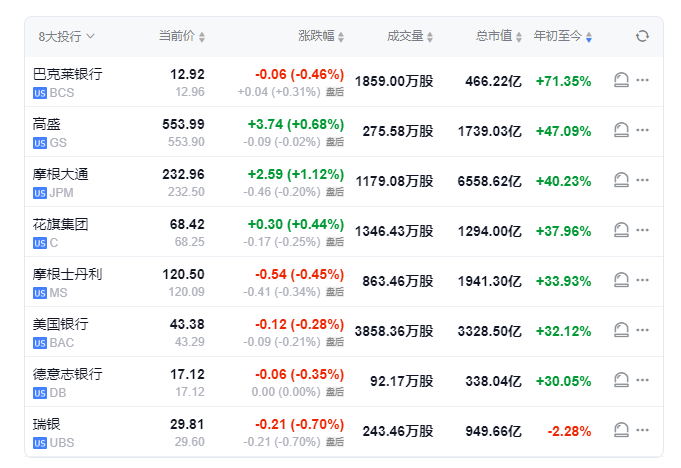Open 花旗集团 stock page
The image size is (681, 468).
tap(60, 224)
